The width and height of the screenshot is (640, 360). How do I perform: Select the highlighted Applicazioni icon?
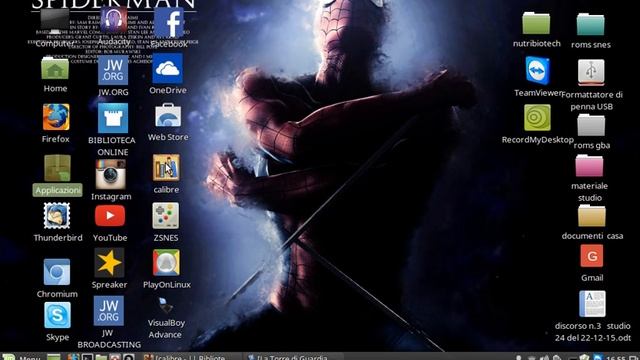click(x=57, y=168)
